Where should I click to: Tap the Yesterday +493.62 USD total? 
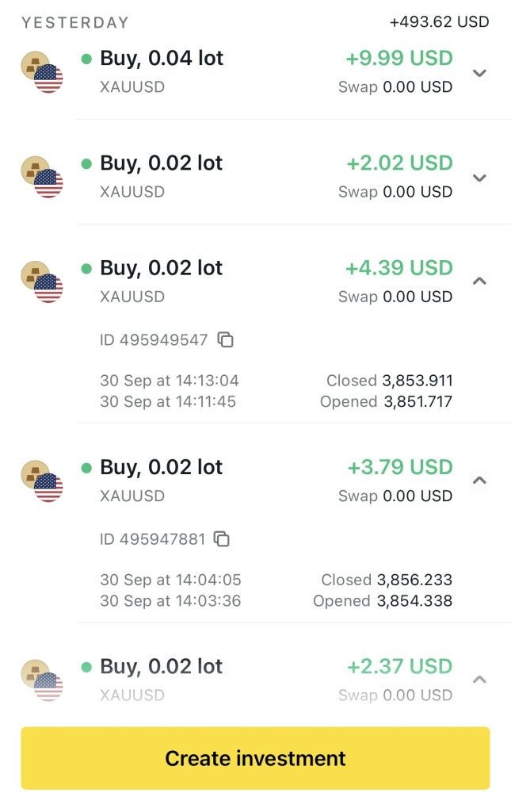439,22
